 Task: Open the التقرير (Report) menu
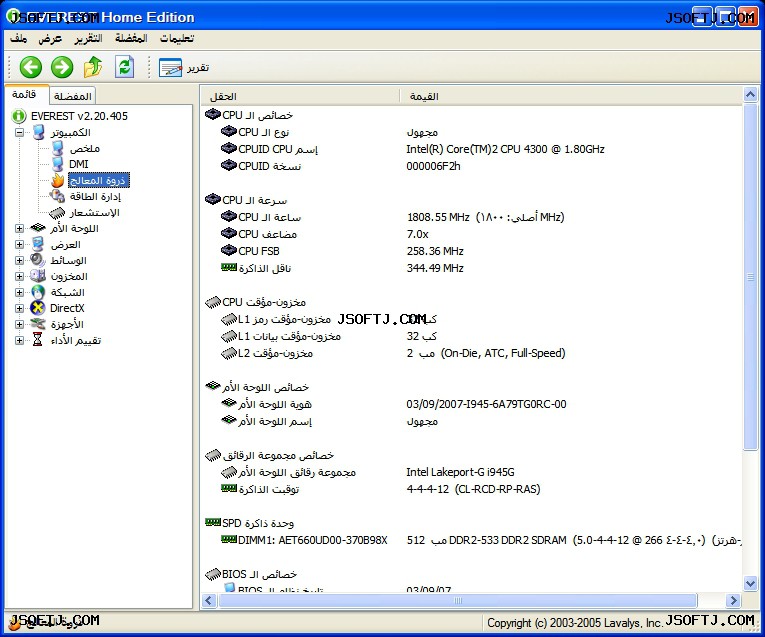88,38
